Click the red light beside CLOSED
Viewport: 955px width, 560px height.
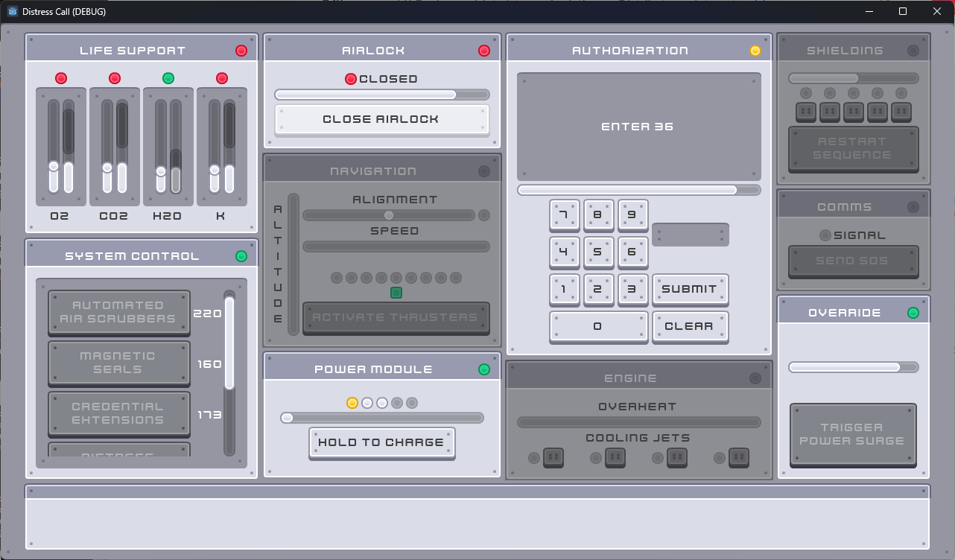[x=351, y=79]
